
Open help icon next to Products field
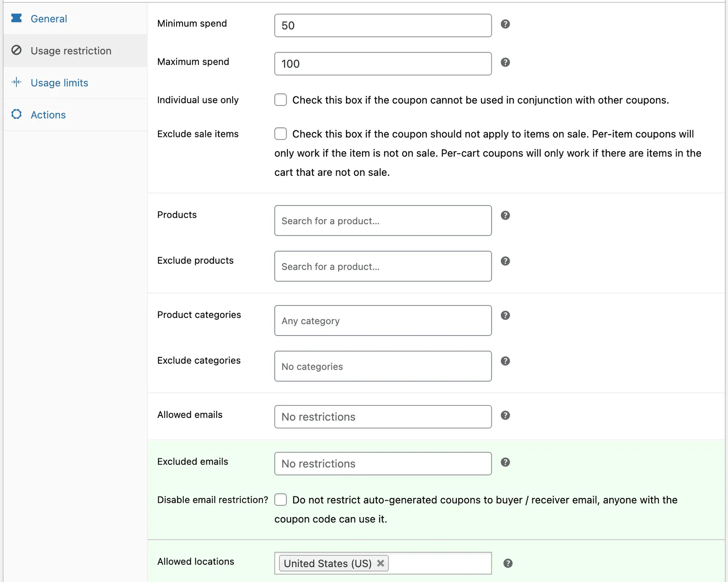tap(505, 216)
